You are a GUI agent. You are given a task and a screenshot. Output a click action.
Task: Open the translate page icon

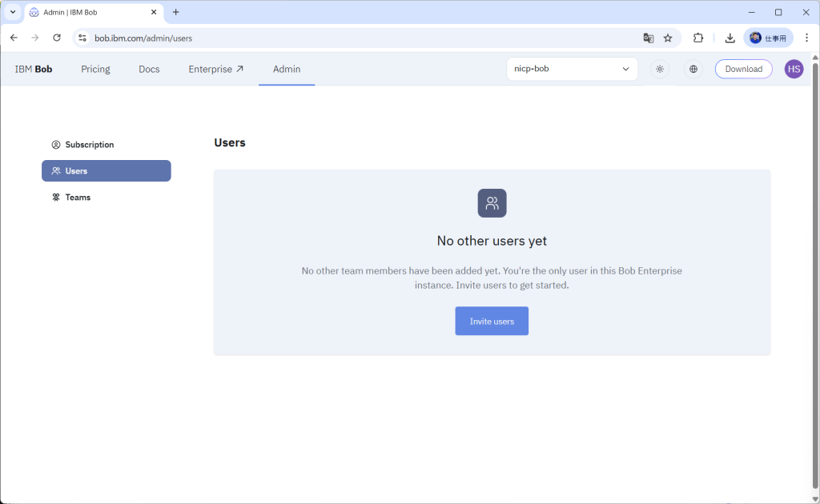[x=649, y=38]
